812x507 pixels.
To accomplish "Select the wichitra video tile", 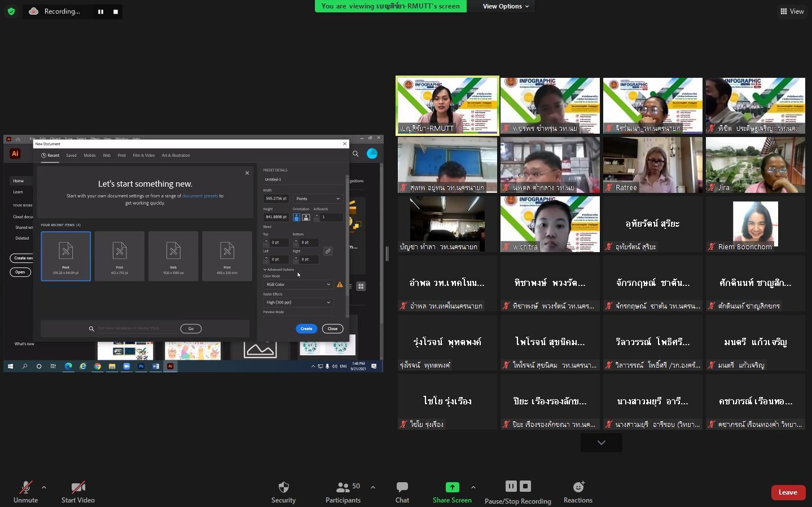I will click(x=550, y=224).
